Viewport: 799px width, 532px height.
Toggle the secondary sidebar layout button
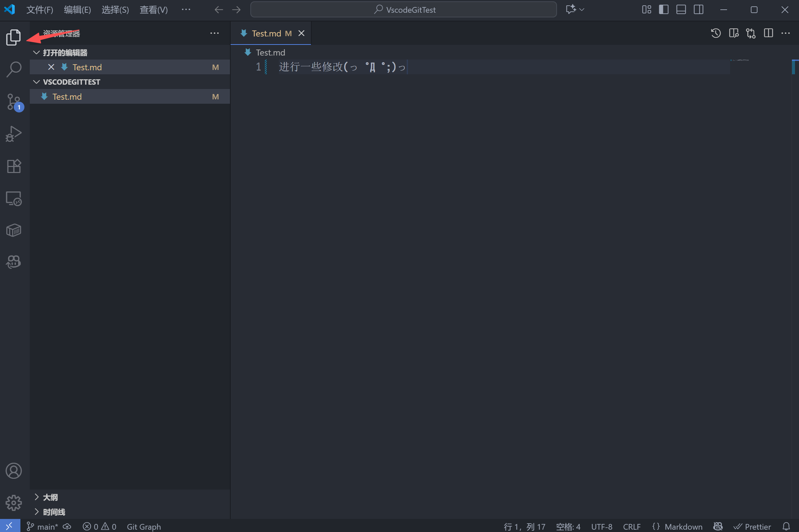point(698,9)
